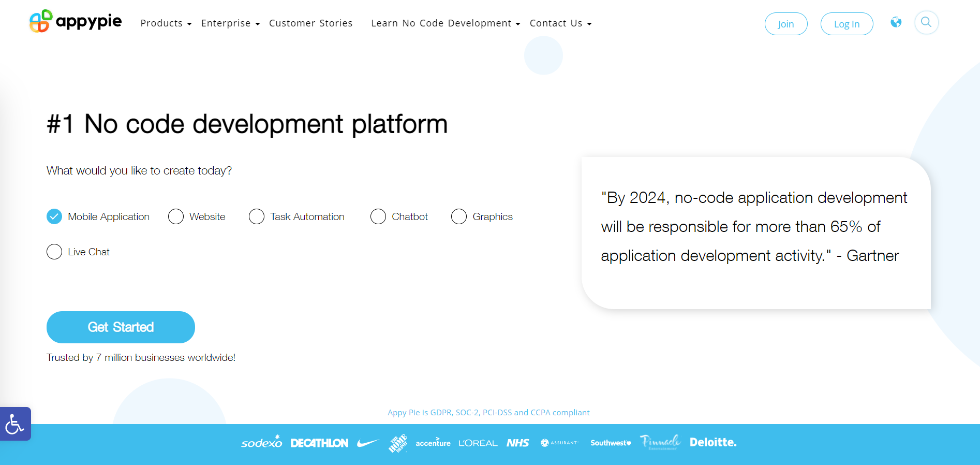Screen dimensions: 980x465
Task: Click the Nike swoosh logo
Action: tap(368, 443)
